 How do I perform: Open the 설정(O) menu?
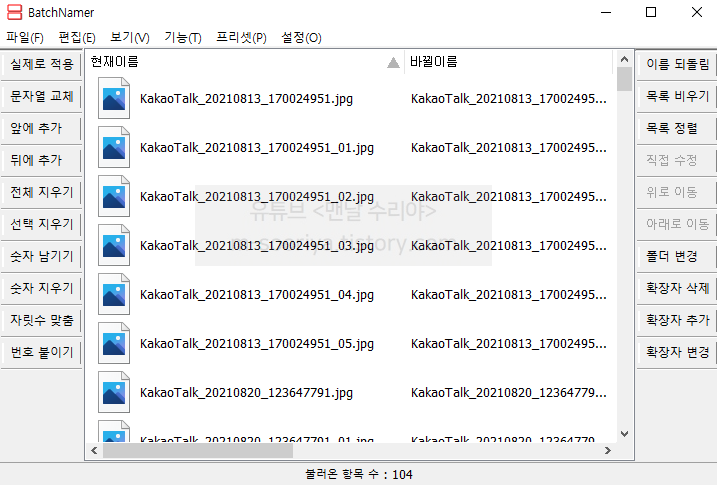(x=301, y=37)
